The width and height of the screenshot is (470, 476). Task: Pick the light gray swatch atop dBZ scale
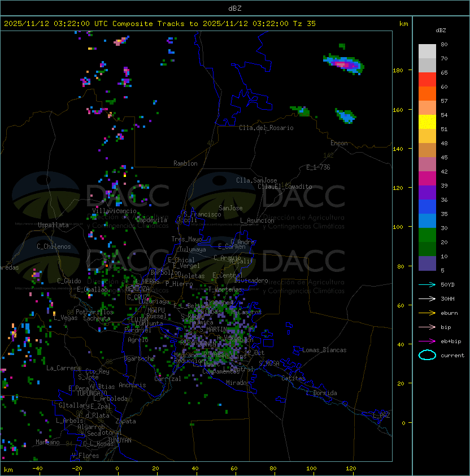click(x=427, y=51)
